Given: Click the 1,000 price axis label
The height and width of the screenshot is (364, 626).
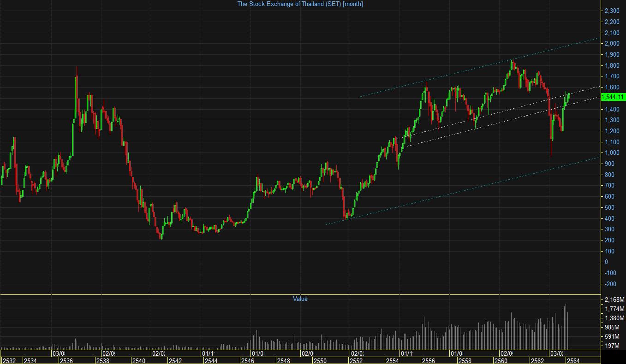Looking at the screenshot, I should pyautogui.click(x=612, y=153).
